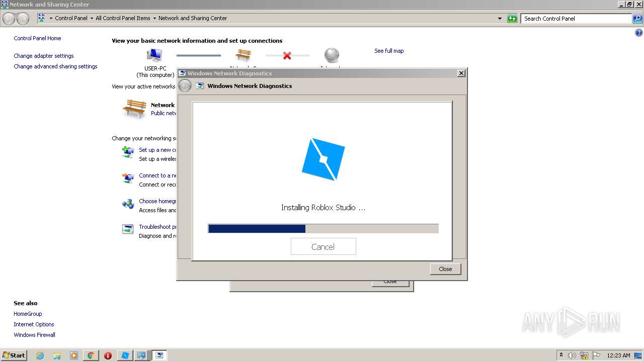Click Set up a new connection icon

tap(128, 152)
